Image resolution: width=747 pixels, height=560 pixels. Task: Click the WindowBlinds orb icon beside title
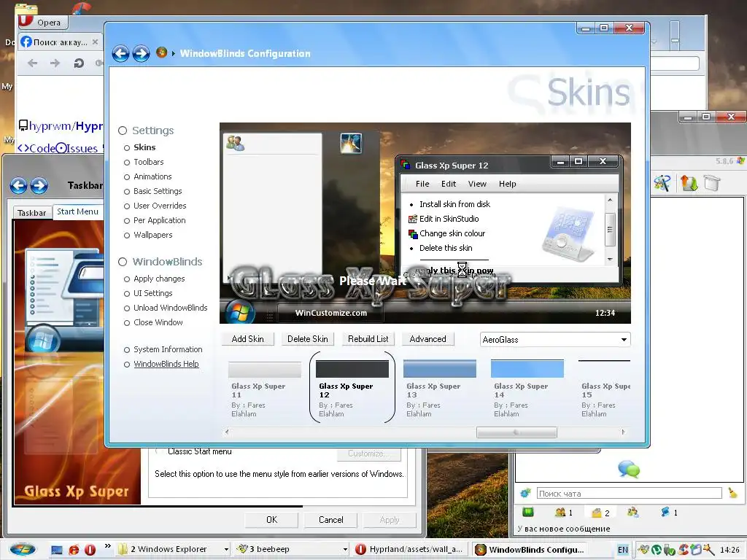161,52
